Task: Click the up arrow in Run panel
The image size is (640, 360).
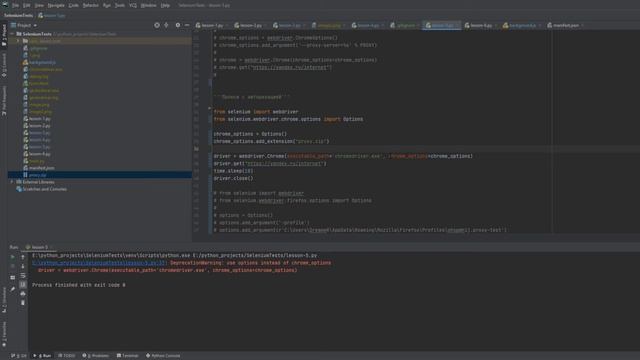Action: coord(23,257)
